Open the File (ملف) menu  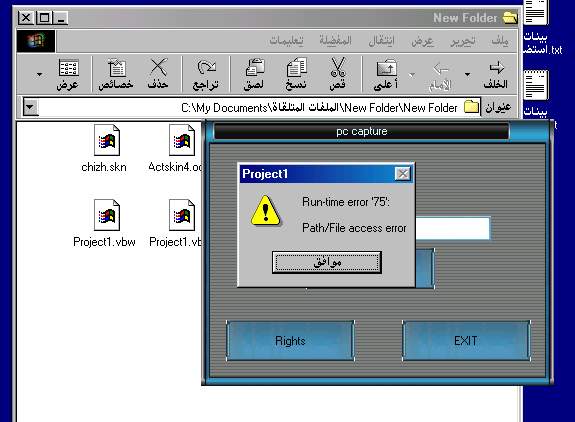[500, 40]
